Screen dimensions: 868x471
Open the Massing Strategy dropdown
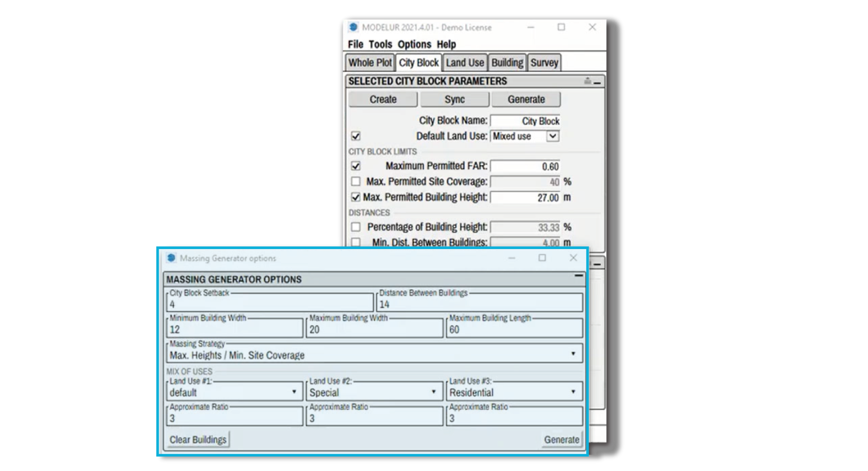point(573,353)
